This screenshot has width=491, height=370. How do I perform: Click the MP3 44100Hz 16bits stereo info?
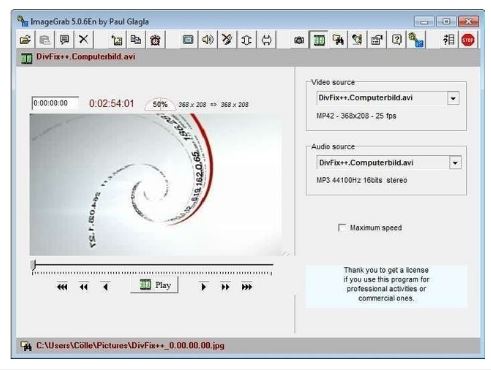coord(362,180)
